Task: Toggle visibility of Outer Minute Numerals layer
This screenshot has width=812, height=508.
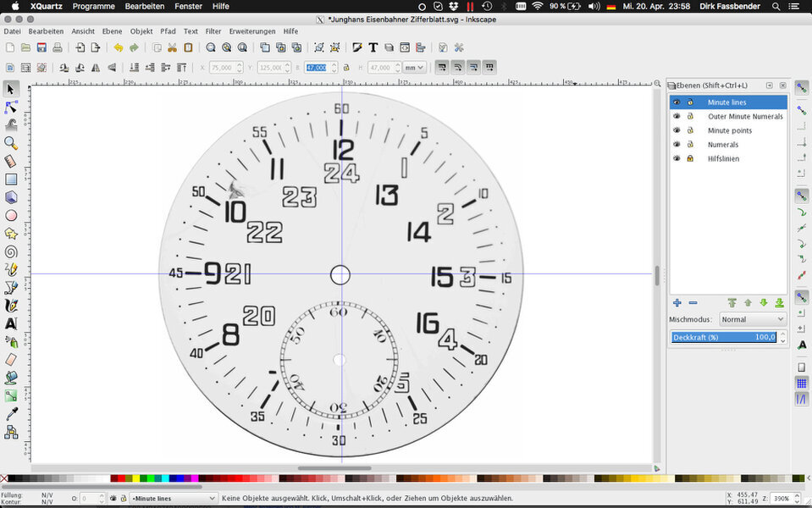Action: (677, 116)
